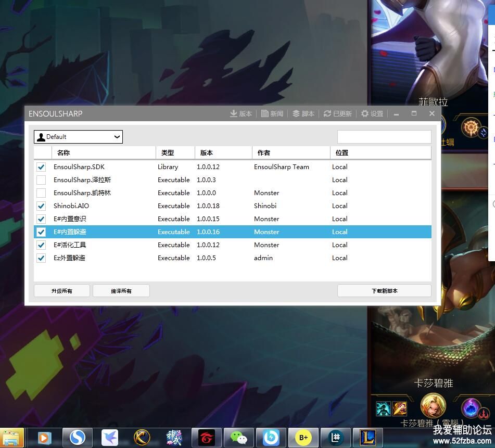Uncheck the E#内置意识 checkbox
The height and width of the screenshot is (448, 495).
point(41,219)
